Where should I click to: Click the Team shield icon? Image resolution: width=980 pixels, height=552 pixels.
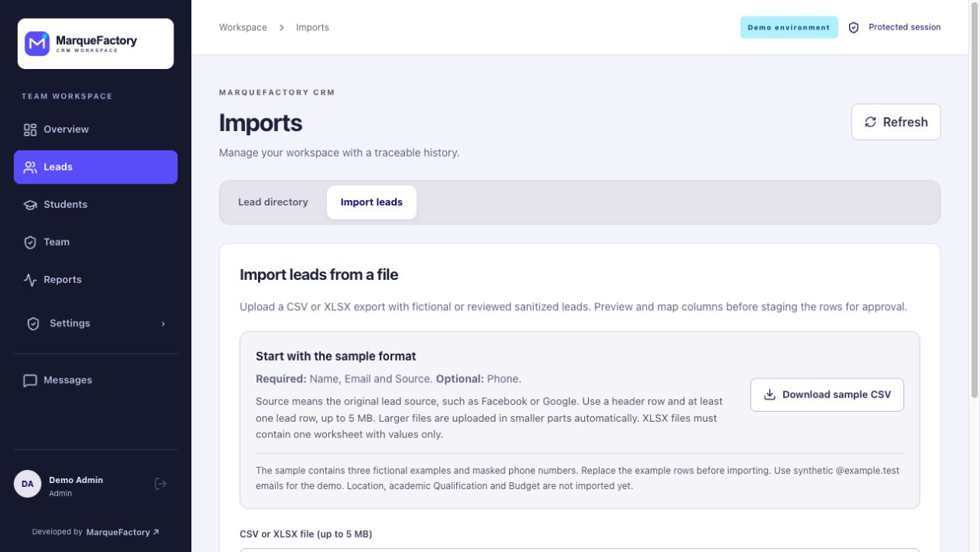click(30, 243)
